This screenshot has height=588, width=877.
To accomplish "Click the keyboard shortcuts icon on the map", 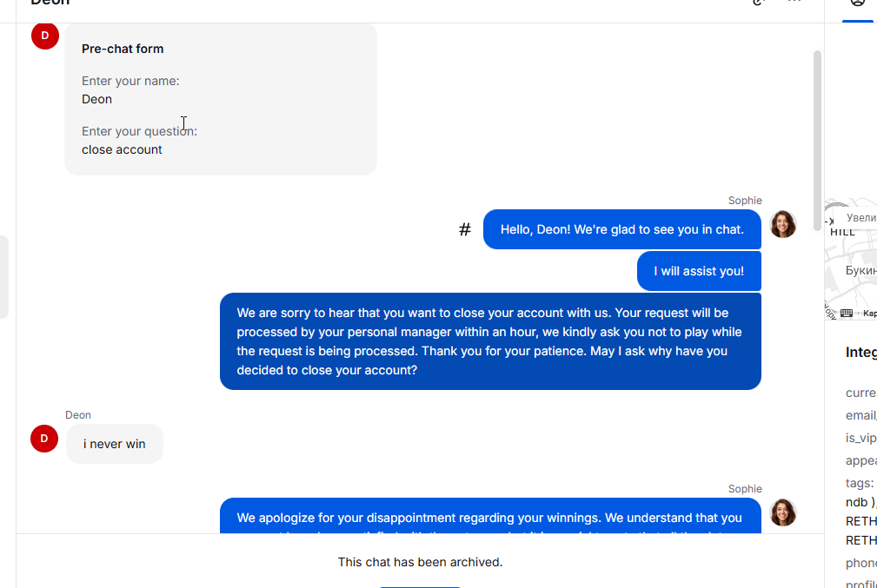I will 846,313.
